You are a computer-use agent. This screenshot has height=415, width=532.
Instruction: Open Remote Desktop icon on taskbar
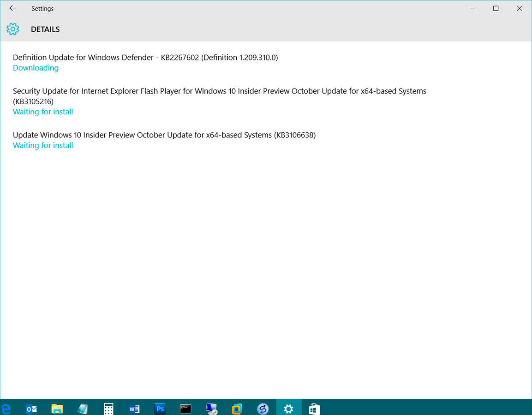(211, 409)
